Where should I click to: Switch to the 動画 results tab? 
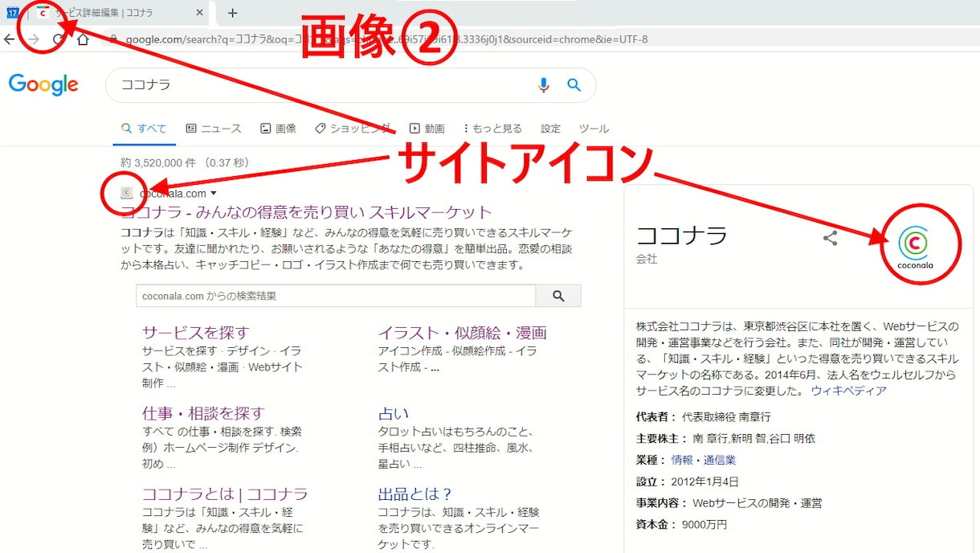[427, 129]
